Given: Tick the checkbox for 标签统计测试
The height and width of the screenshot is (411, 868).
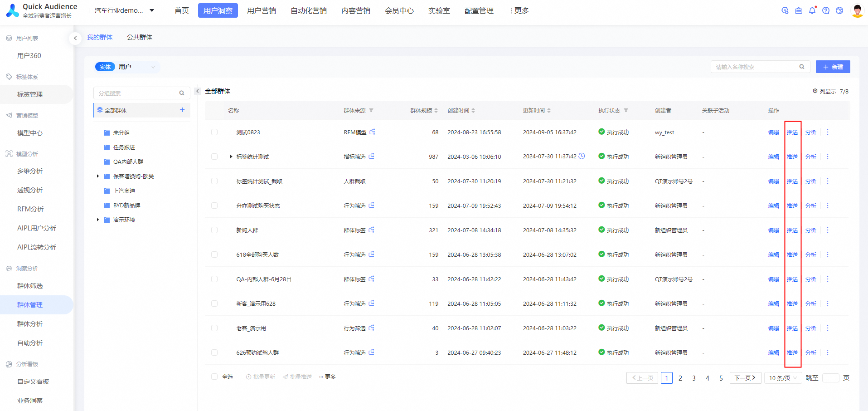Looking at the screenshot, I should pyautogui.click(x=214, y=157).
